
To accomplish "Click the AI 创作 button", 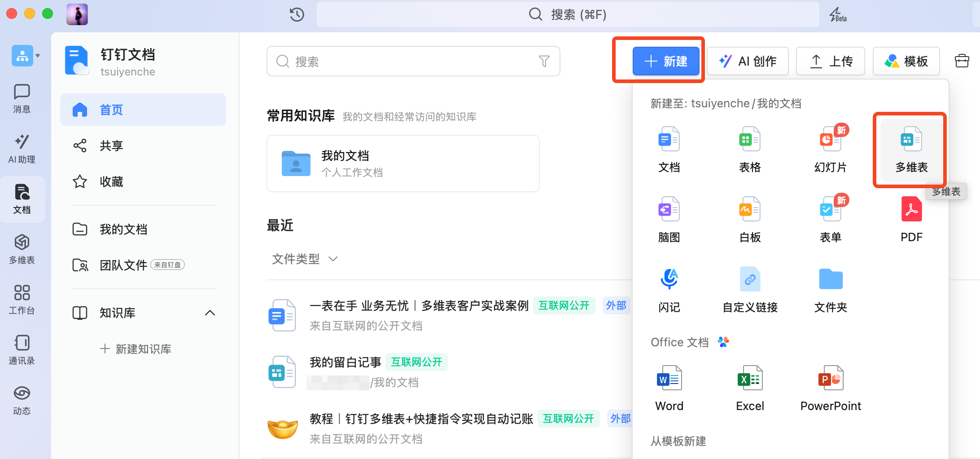I will [748, 61].
